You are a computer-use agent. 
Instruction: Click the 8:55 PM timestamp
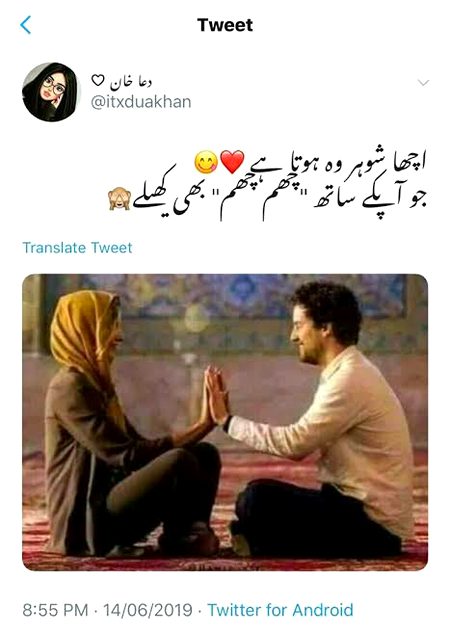click(x=55, y=610)
